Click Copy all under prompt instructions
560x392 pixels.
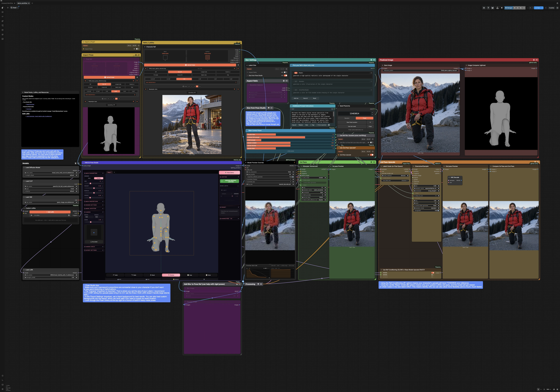[x=294, y=125]
